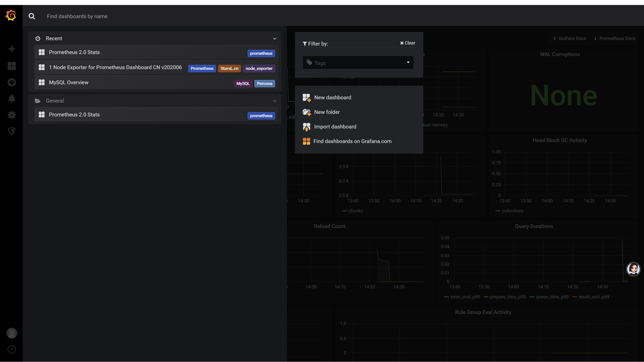Open the Grafana Docs link
This screenshot has width=644, height=362.
[570, 38]
